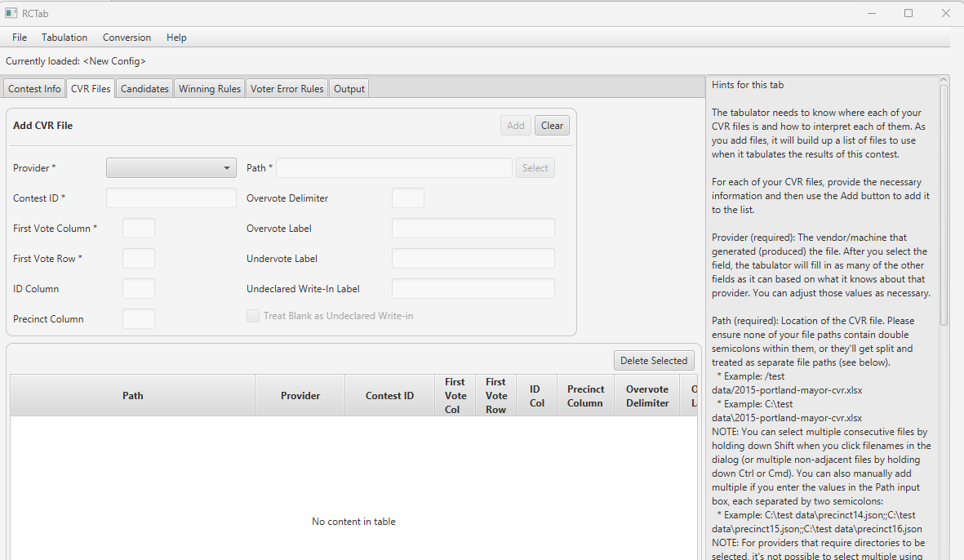Click the ID Col column header
Image resolution: width=964 pixels, height=560 pixels.
tap(537, 396)
